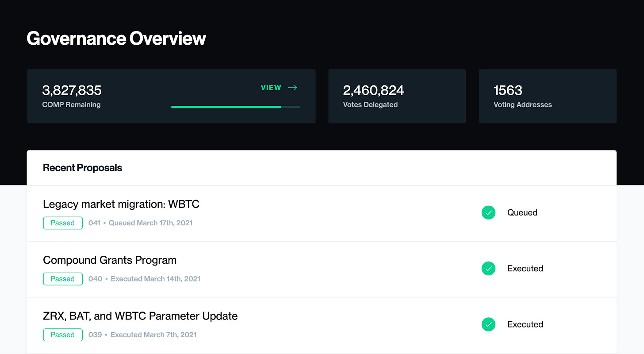Click Executed status for Compound Grants Program
The height and width of the screenshot is (354, 644).
point(525,269)
